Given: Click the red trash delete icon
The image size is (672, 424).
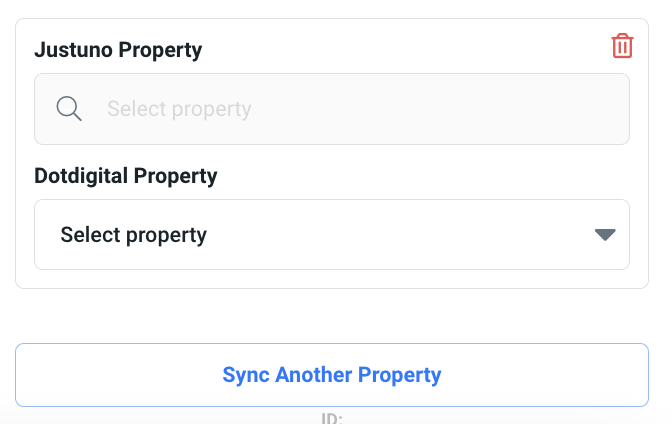Looking at the screenshot, I should 622,46.
